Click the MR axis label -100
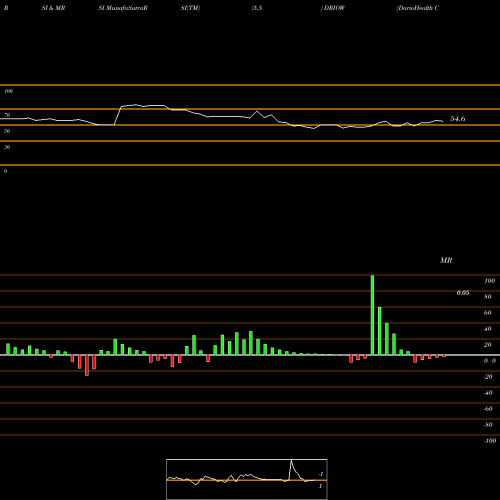 (x=490, y=441)
